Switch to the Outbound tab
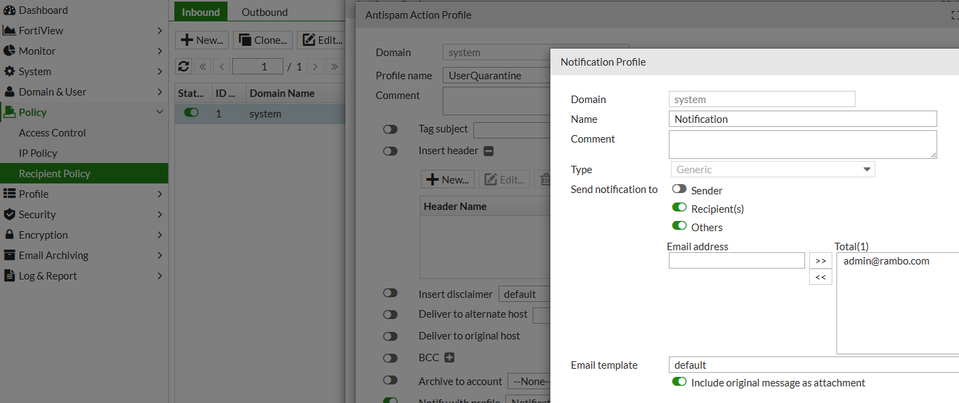The image size is (959, 403). [x=264, y=12]
